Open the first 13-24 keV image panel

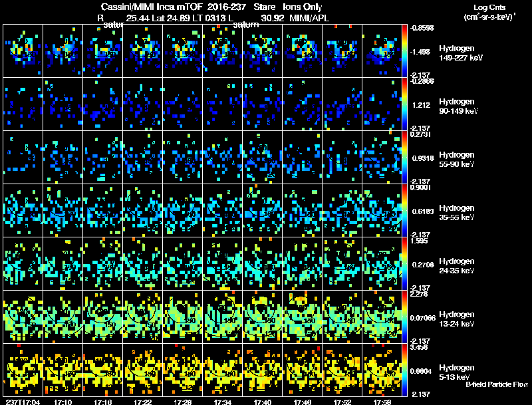23,317
